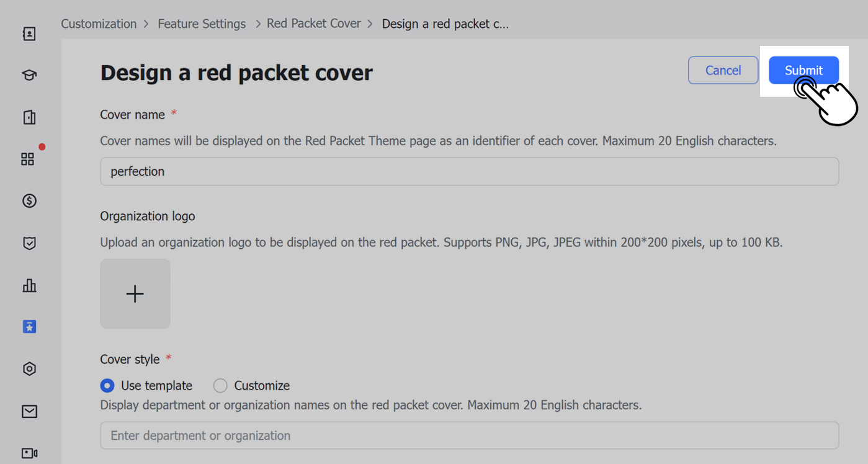868x464 pixels.
Task: Select the Use template radio button
Action: coord(107,385)
